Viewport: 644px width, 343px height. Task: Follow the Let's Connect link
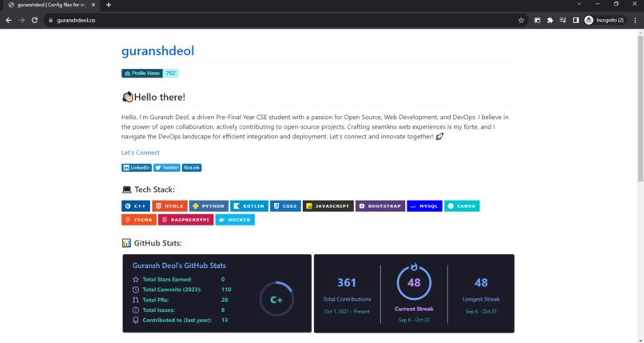click(x=141, y=153)
